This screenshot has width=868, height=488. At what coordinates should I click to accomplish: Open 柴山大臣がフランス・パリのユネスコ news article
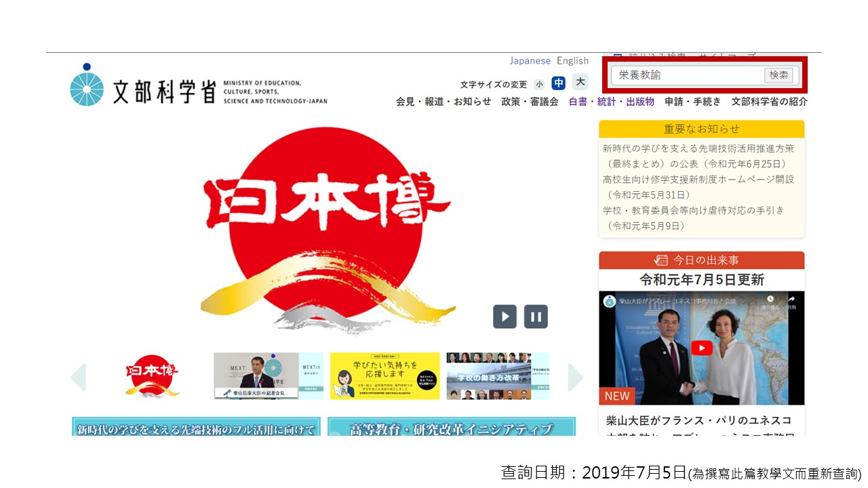click(x=698, y=427)
